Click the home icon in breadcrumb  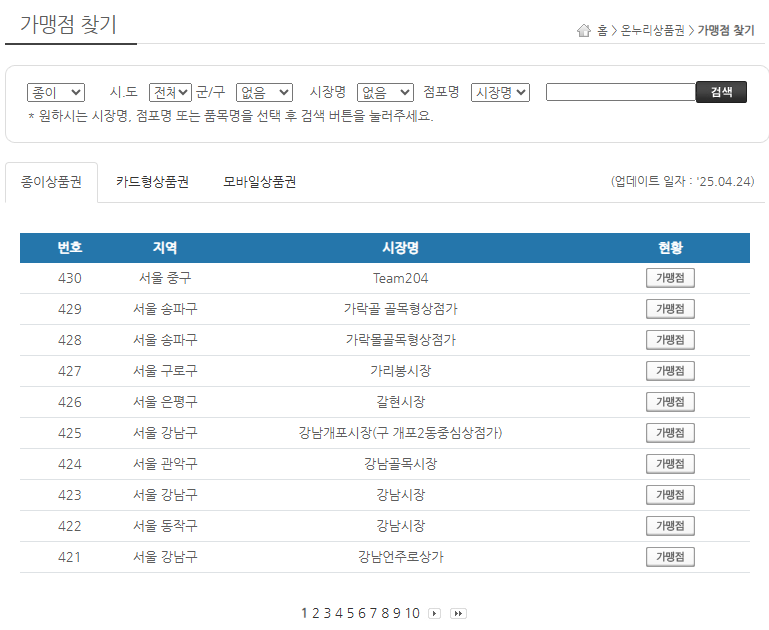584,30
